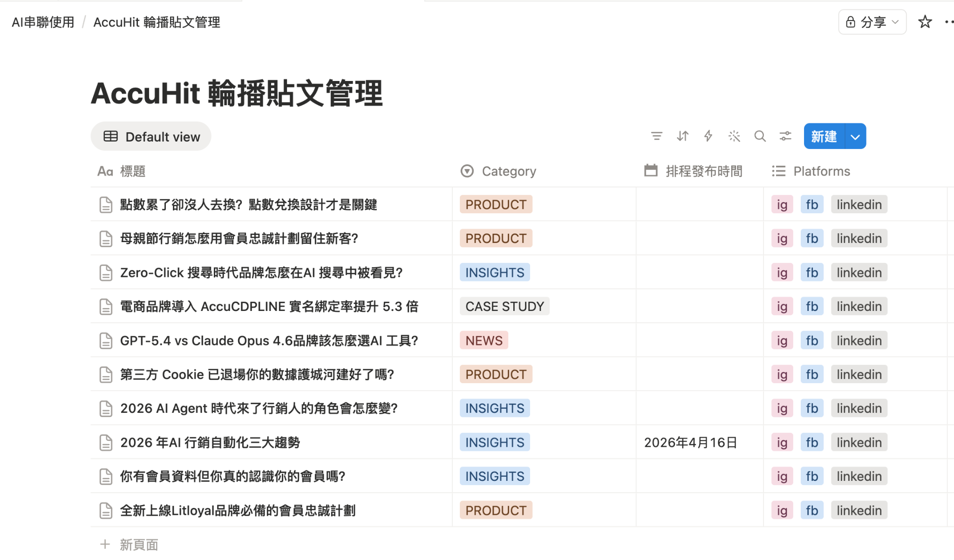Click the filter icon in database toolbar
This screenshot has width=954, height=560.
656,136
